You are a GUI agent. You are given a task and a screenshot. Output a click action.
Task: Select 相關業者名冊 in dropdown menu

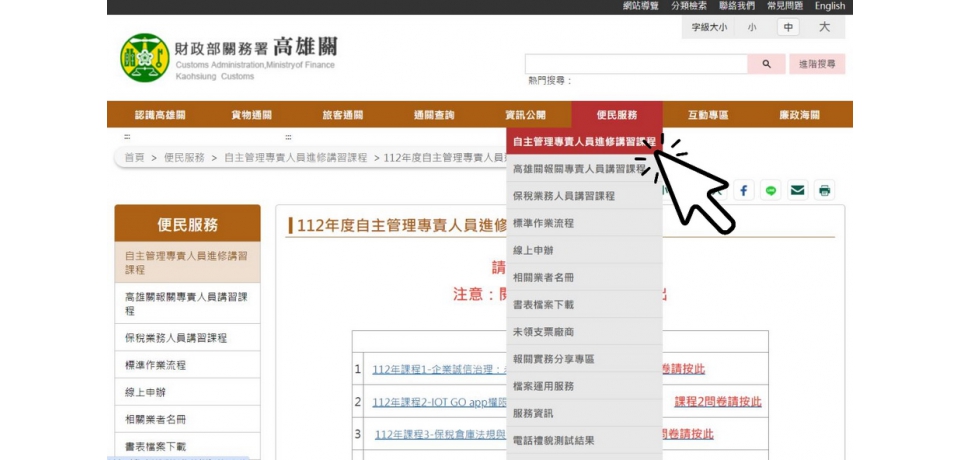[584, 277]
